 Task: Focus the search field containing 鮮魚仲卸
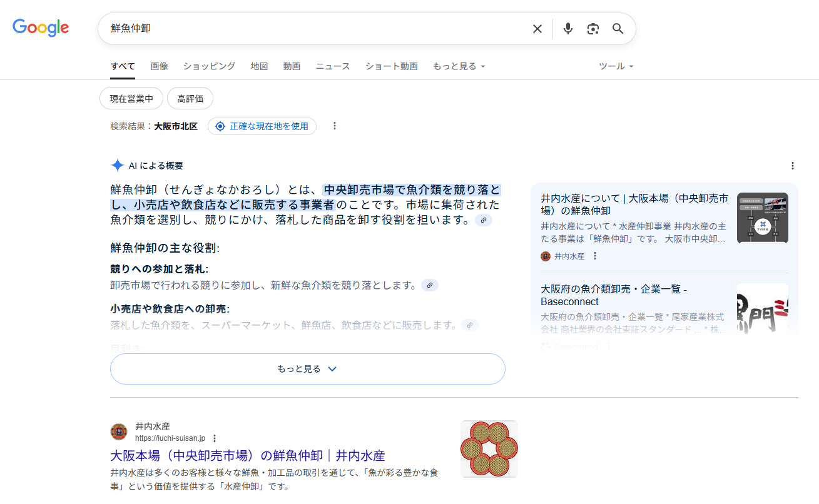coord(316,29)
